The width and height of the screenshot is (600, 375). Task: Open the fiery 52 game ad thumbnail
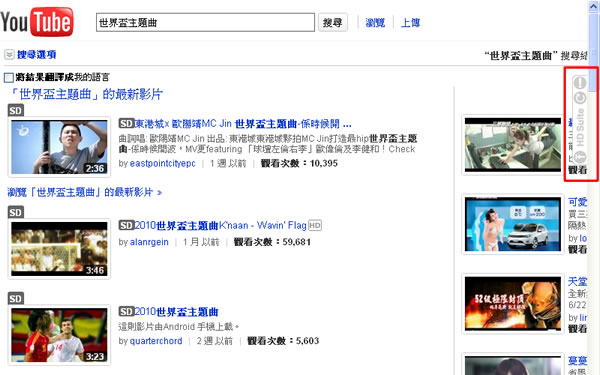pos(513,303)
